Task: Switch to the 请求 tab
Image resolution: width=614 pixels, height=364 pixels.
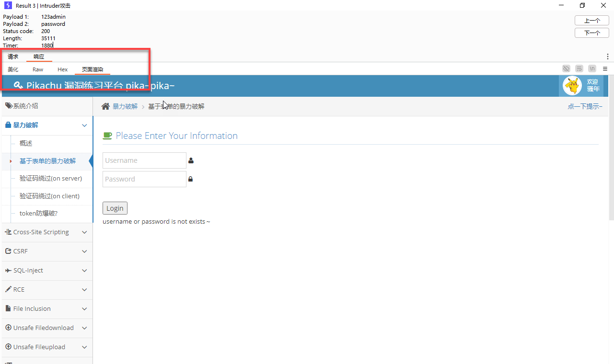Action: pos(13,57)
